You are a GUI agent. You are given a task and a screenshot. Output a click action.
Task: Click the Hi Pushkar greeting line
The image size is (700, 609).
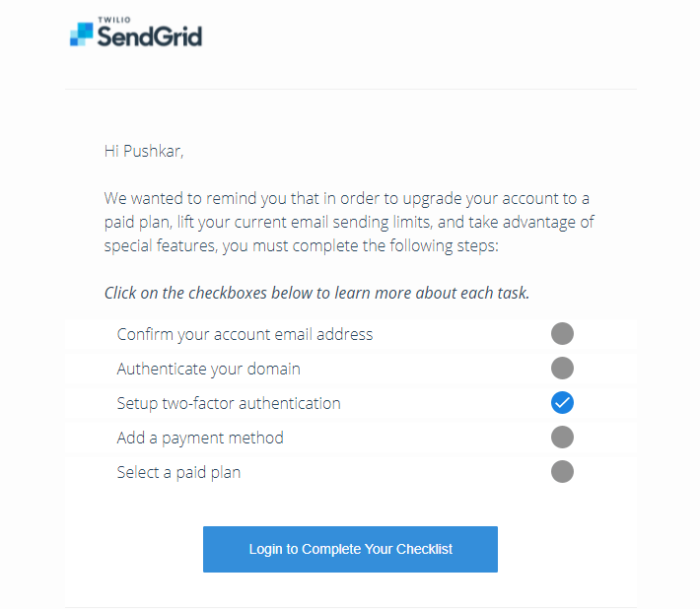pos(144,151)
